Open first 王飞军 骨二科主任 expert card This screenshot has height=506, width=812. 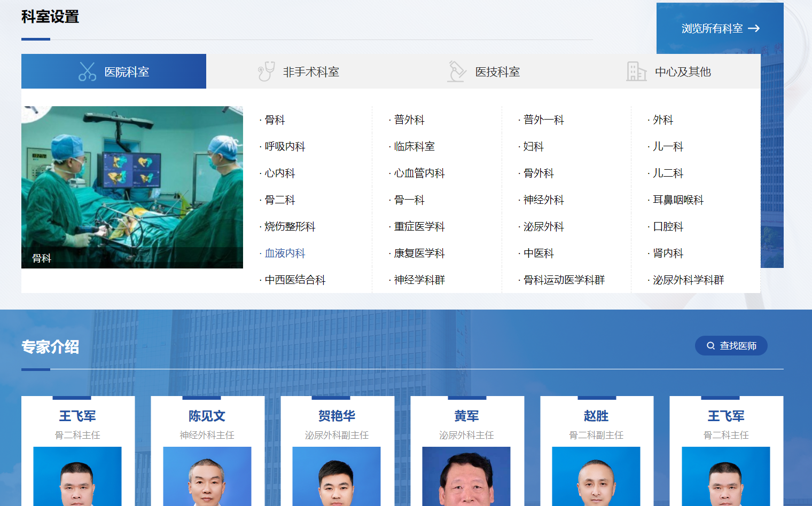pyautogui.click(x=78, y=451)
